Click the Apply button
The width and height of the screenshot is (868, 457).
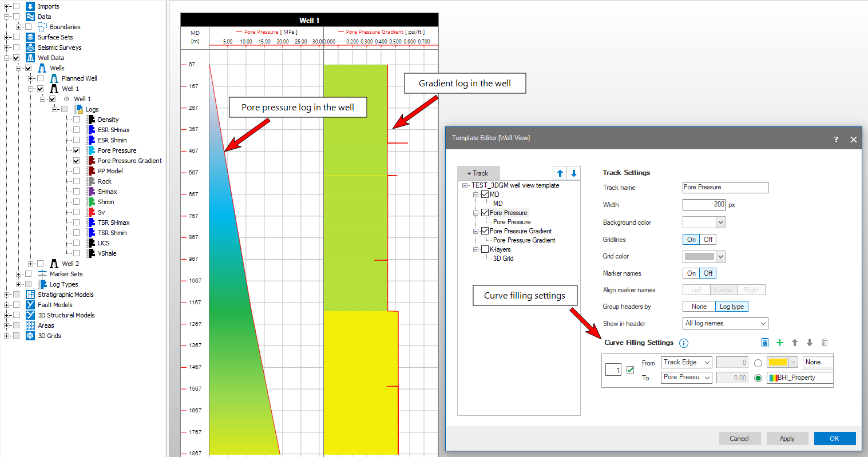(x=787, y=439)
